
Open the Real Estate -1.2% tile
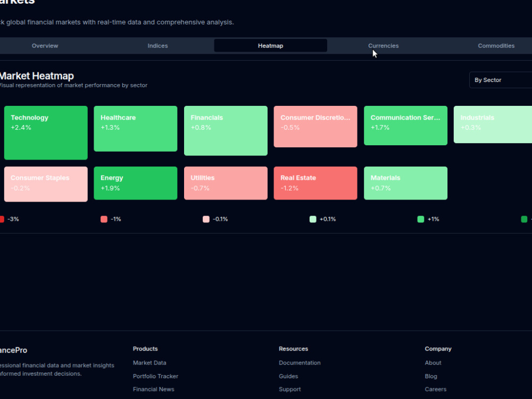tap(315, 183)
